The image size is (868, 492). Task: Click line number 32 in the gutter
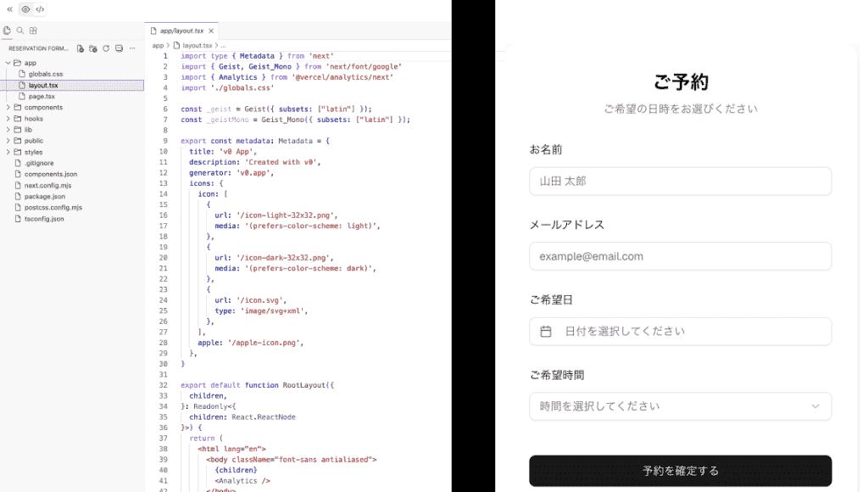[x=164, y=385]
